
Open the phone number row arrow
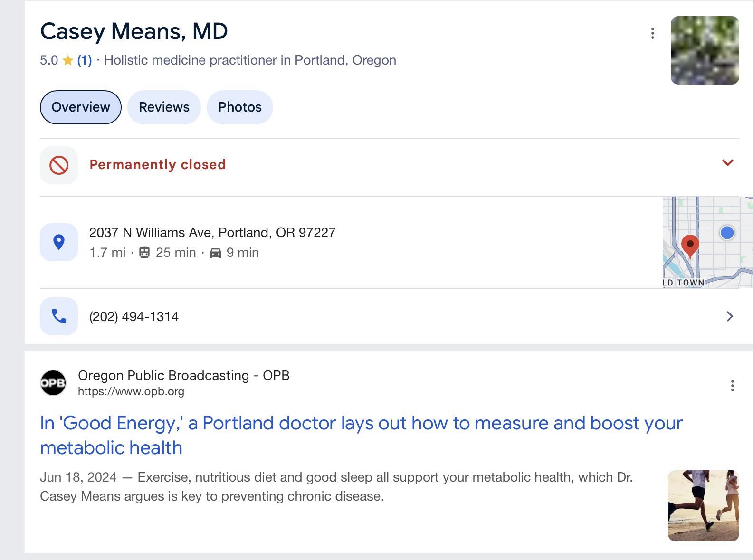click(730, 316)
